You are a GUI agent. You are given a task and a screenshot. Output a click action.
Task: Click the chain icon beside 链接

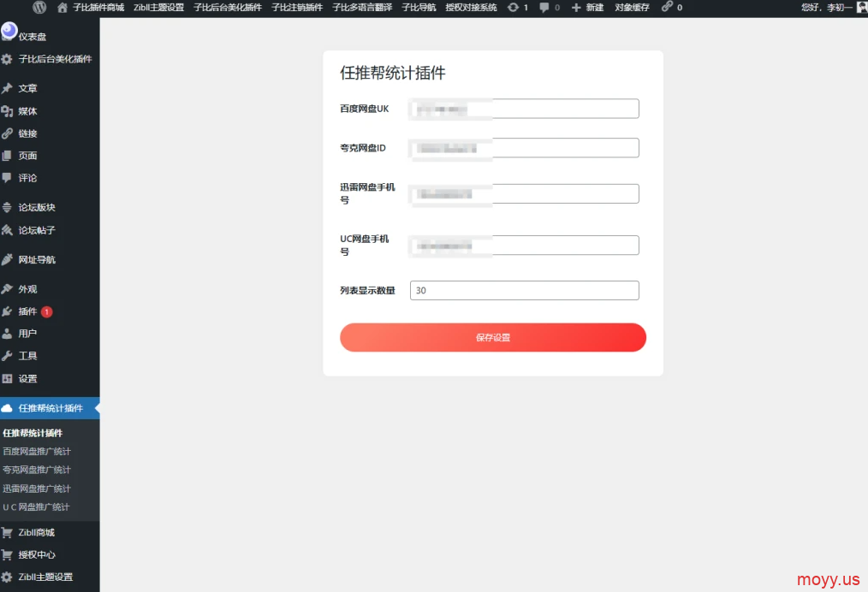tap(7, 133)
